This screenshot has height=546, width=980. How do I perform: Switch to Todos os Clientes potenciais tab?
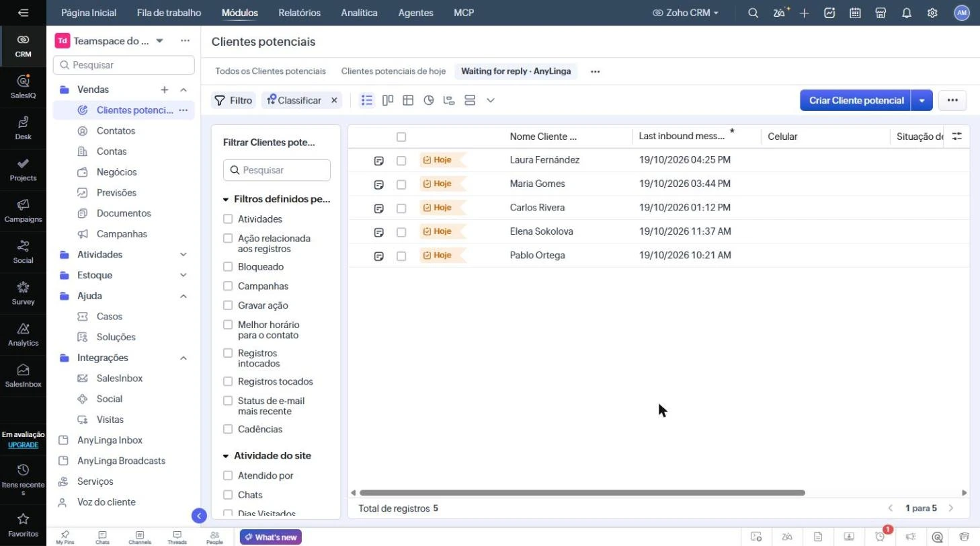270,71
